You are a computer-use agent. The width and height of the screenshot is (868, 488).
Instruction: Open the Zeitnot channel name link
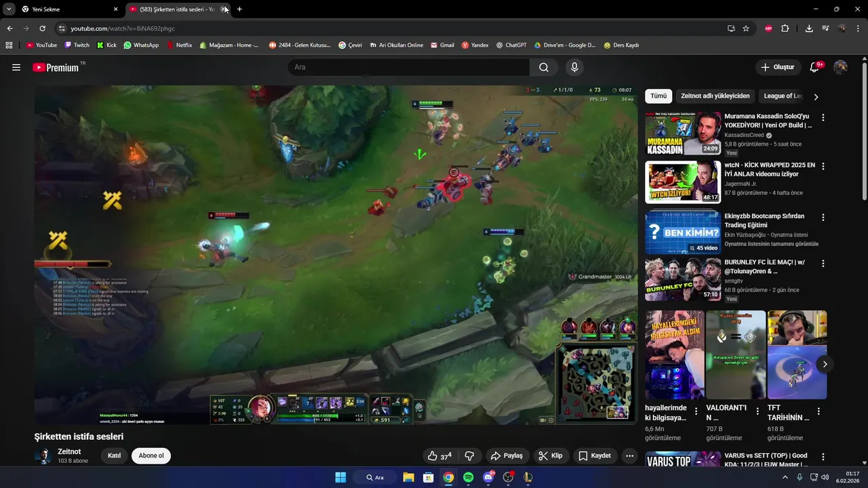pyautogui.click(x=69, y=451)
